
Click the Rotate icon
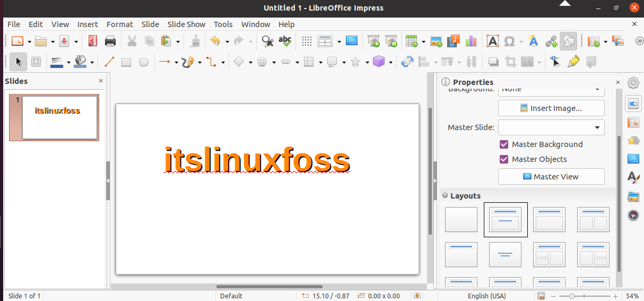pyautogui.click(x=407, y=62)
